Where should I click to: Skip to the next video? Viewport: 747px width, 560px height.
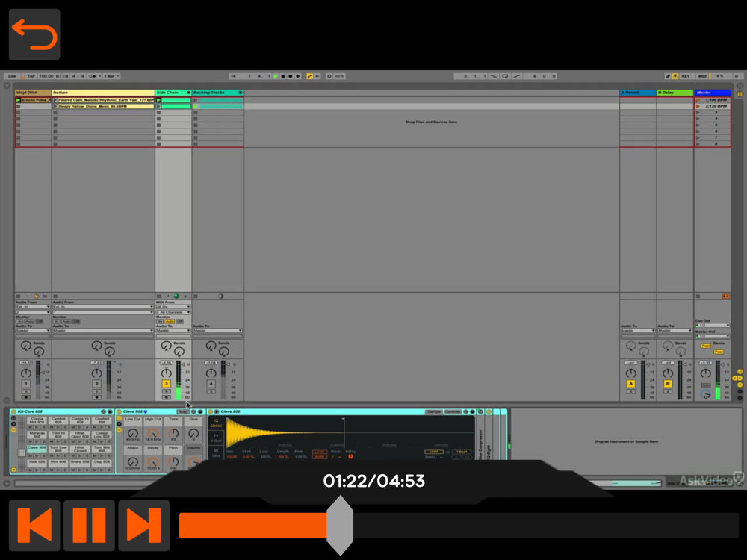tap(144, 525)
